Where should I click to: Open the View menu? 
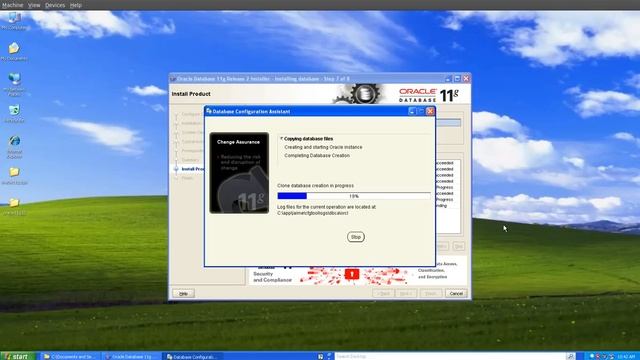coord(34,5)
